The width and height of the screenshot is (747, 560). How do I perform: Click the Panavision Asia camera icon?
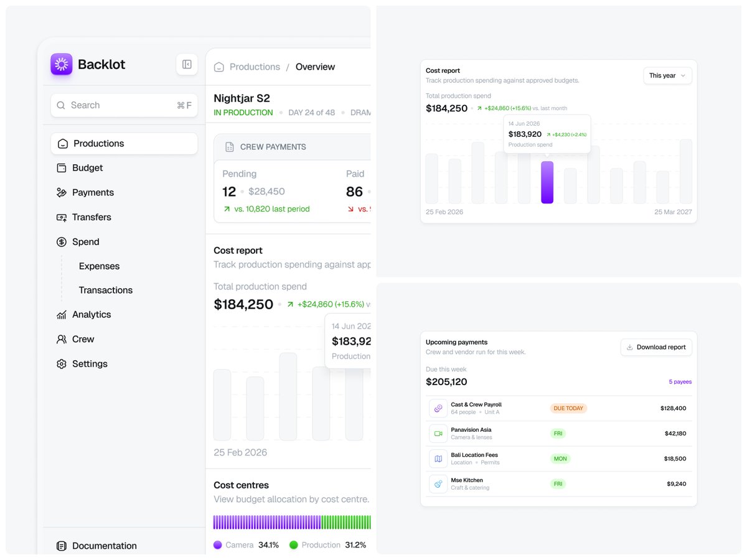pos(438,434)
